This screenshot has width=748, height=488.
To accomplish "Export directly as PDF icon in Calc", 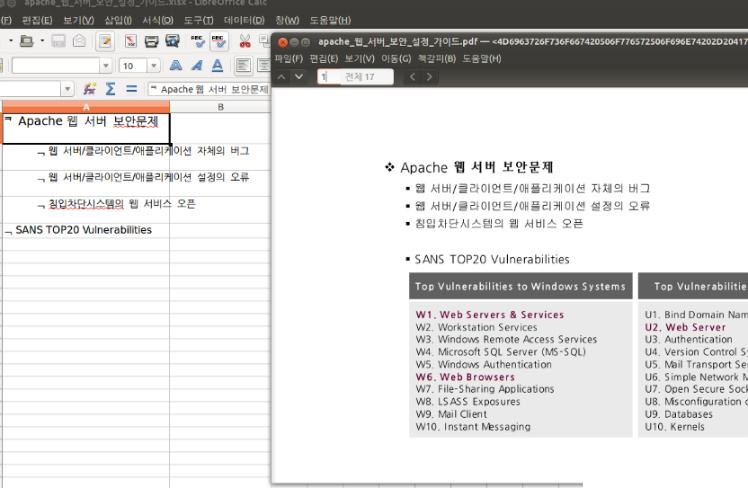I will (130, 42).
